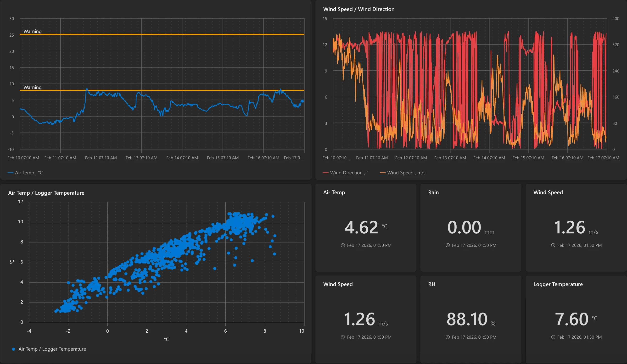Click the Air Temp / Logger Temperature panel title
The width and height of the screenshot is (627, 364).
(x=46, y=193)
